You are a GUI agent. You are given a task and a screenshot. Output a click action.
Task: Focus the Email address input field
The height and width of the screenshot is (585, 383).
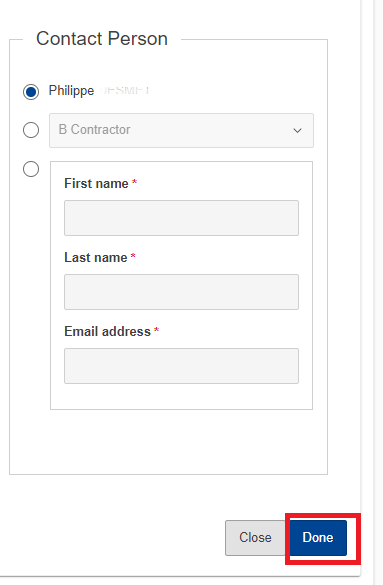(x=181, y=366)
